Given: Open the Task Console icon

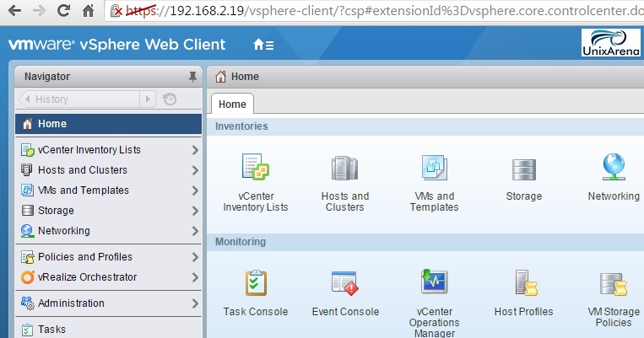Looking at the screenshot, I should click(256, 283).
